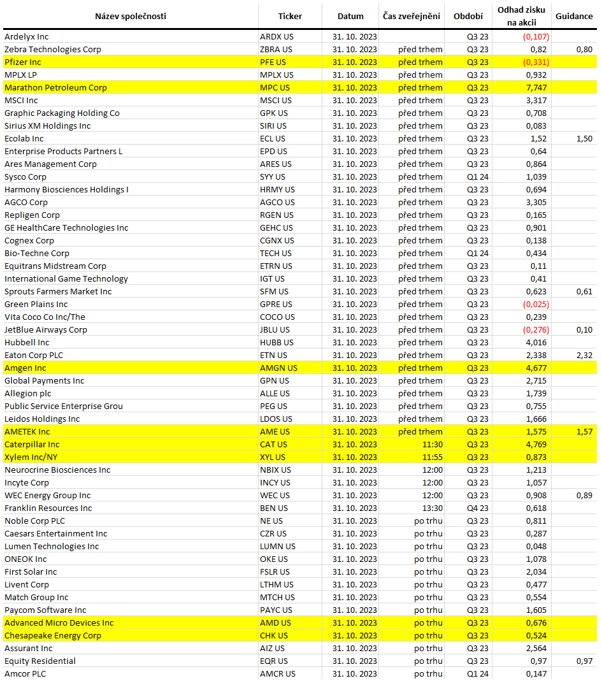The height and width of the screenshot is (683, 602).
Task: Click the '13:30' time for Franklin Resources
Action: click(x=432, y=508)
